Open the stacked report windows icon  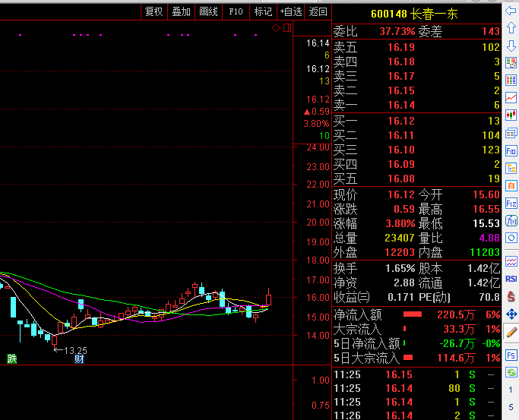511,133
